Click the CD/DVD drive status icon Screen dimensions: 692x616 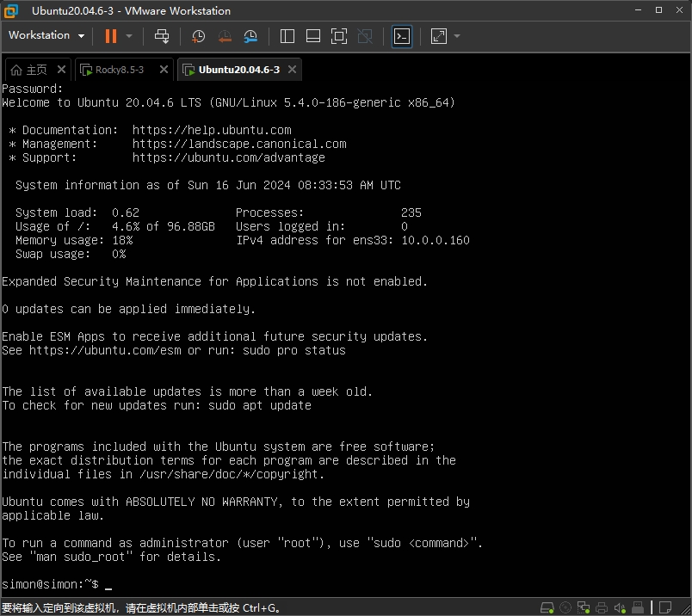565,607
